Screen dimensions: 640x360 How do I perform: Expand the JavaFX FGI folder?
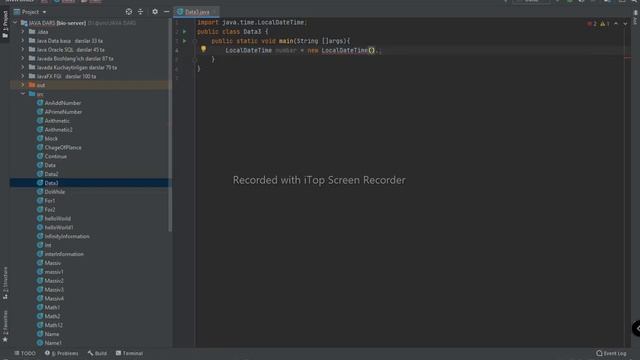click(x=23, y=76)
